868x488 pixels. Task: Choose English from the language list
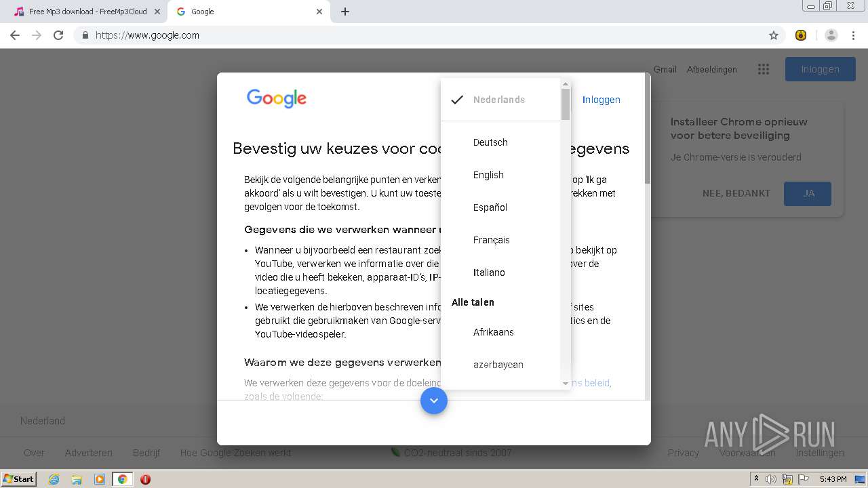(500, 175)
